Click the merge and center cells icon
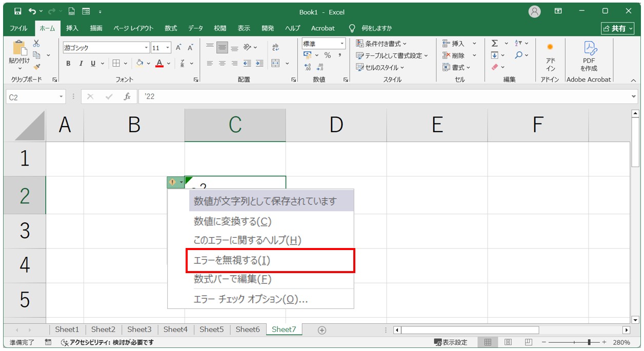 click(x=275, y=64)
